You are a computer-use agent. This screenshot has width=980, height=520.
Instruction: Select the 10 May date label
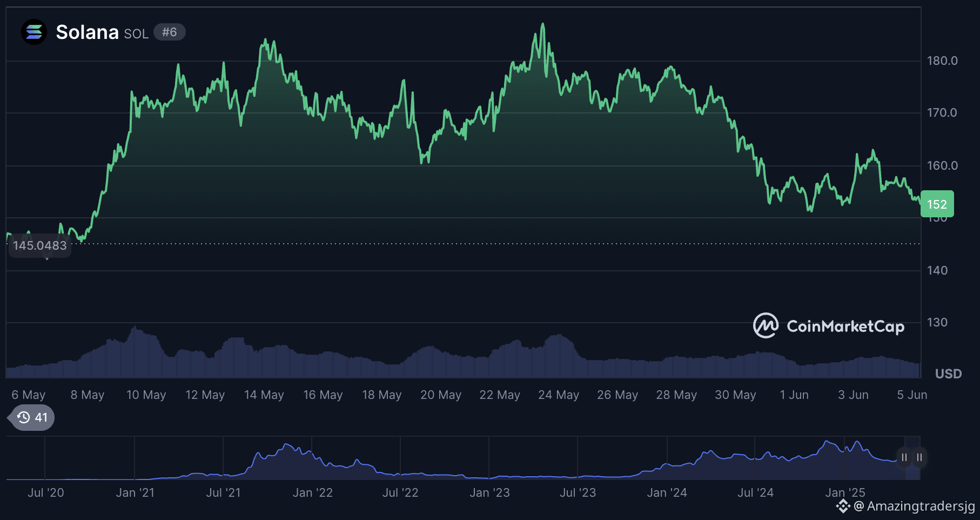click(x=146, y=395)
